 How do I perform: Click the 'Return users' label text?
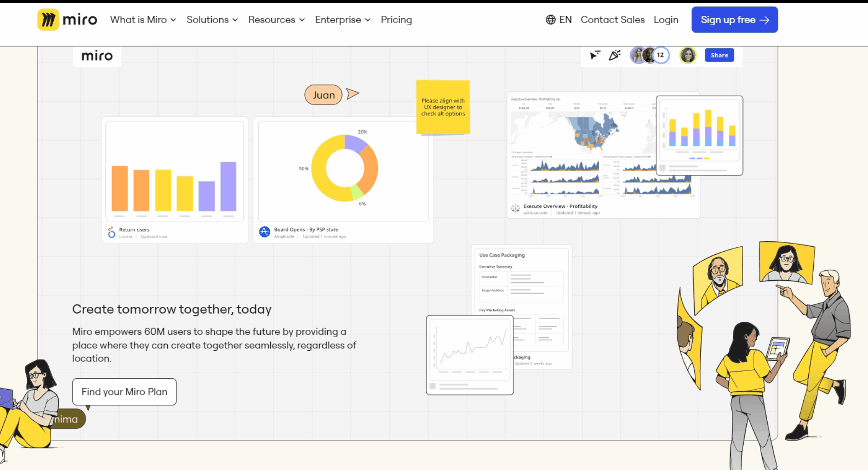coord(134,230)
